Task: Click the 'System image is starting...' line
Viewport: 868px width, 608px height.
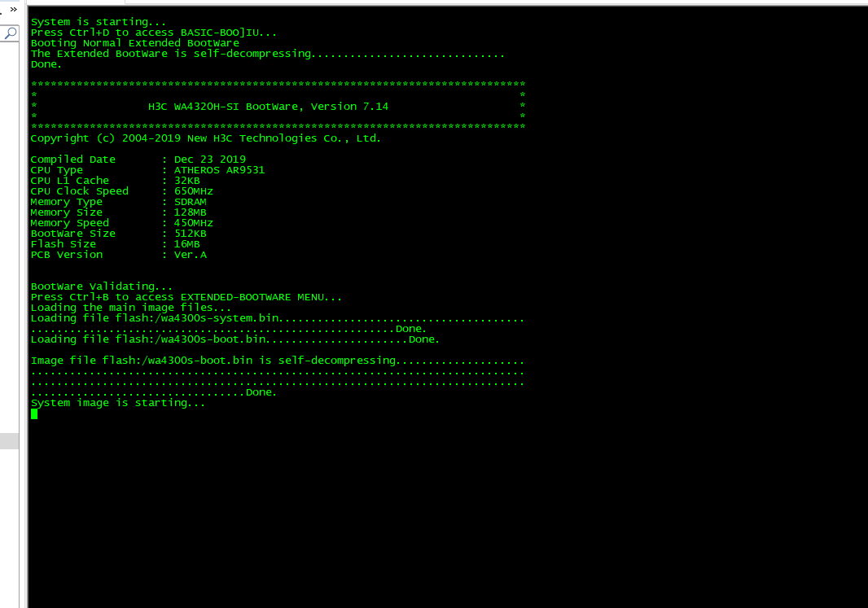Action: (x=118, y=404)
